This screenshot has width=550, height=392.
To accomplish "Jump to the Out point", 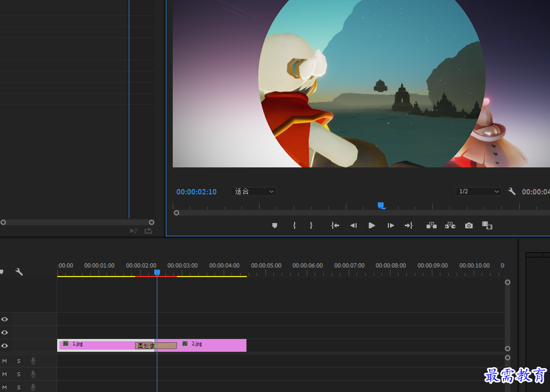I will point(409,226).
